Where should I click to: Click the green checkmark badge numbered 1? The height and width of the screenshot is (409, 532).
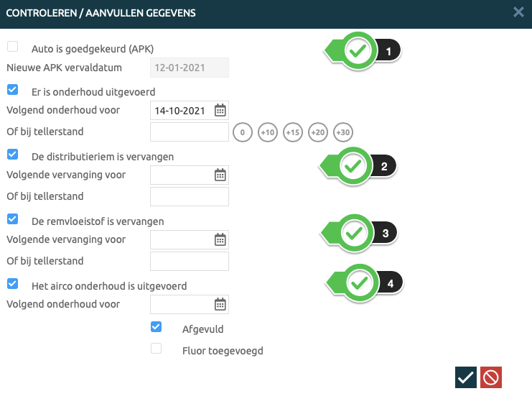click(x=358, y=51)
